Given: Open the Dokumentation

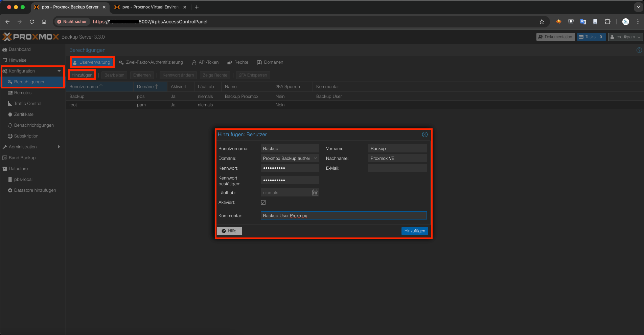Looking at the screenshot, I should [555, 37].
